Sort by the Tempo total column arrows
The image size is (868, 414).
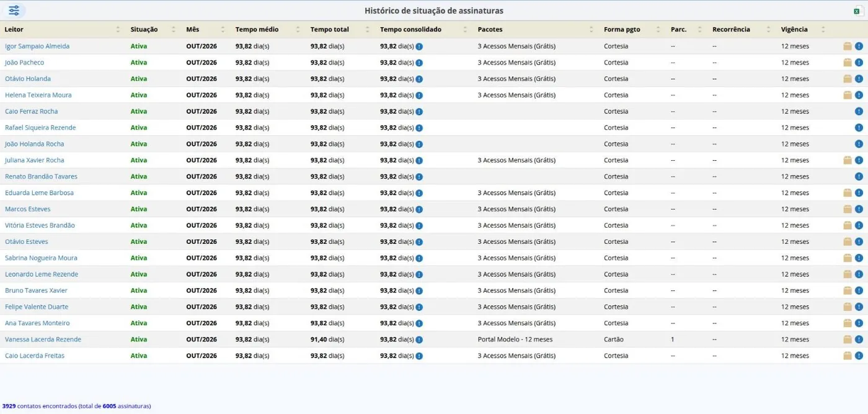tap(368, 29)
